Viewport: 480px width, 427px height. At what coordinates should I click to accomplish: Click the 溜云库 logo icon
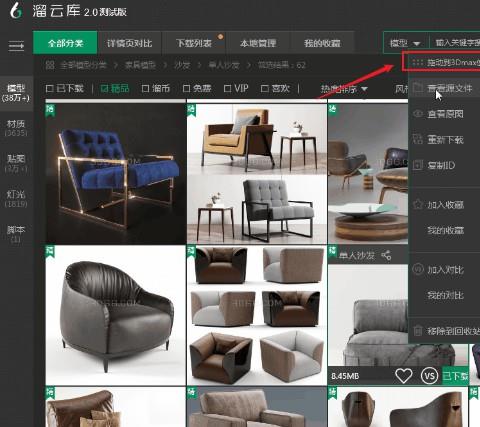pyautogui.click(x=15, y=11)
